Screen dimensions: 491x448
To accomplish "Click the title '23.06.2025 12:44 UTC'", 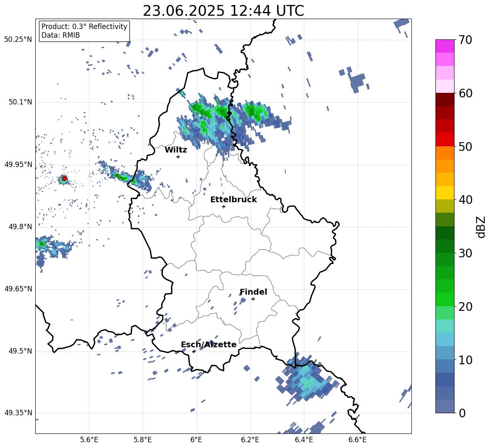I will pyautogui.click(x=223, y=11).
